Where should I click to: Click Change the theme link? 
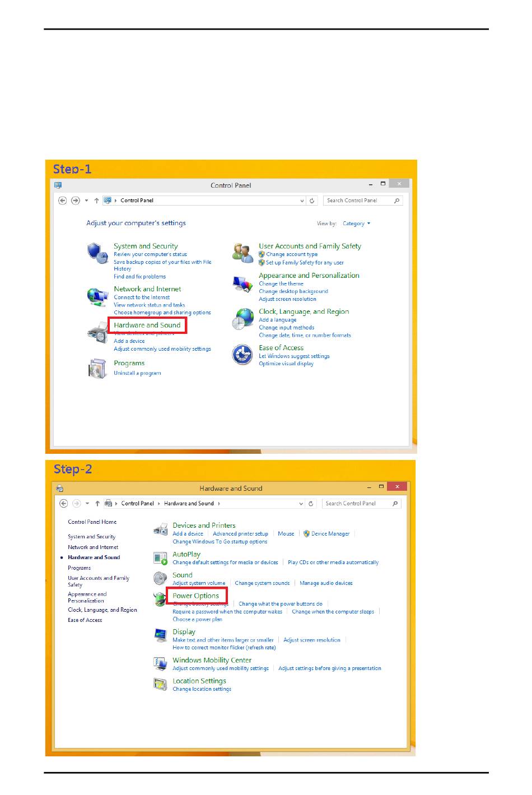(x=281, y=284)
